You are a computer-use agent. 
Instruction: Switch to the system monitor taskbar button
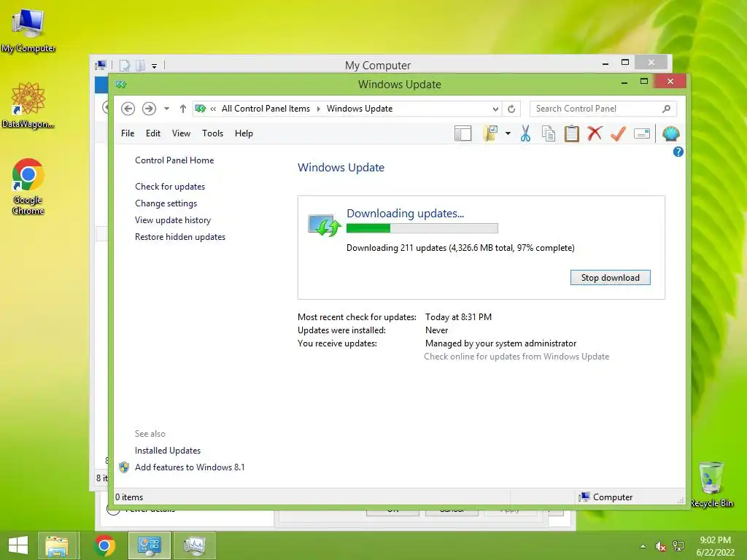(194, 545)
